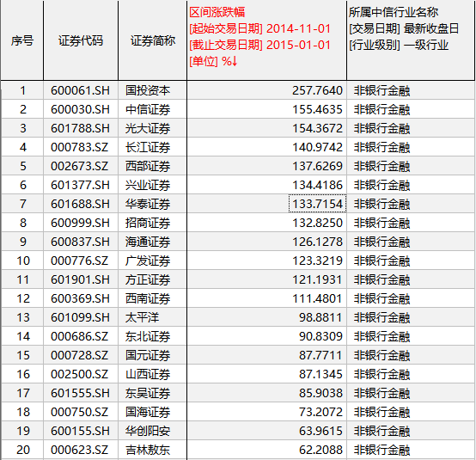
Task: Select value 87.1345 for 山西证券
Action: tap(320, 374)
